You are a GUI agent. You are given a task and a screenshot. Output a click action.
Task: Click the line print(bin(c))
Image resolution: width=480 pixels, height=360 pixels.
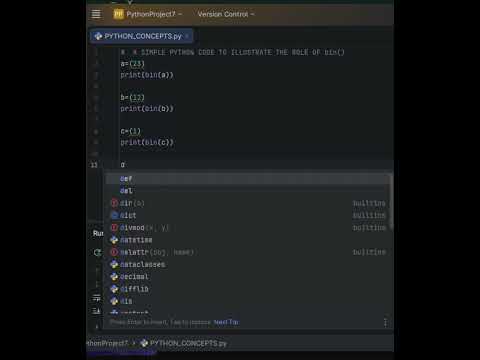click(x=147, y=142)
